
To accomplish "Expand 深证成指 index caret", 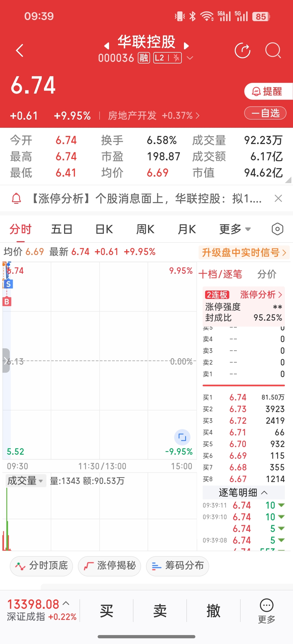I will [66, 604].
